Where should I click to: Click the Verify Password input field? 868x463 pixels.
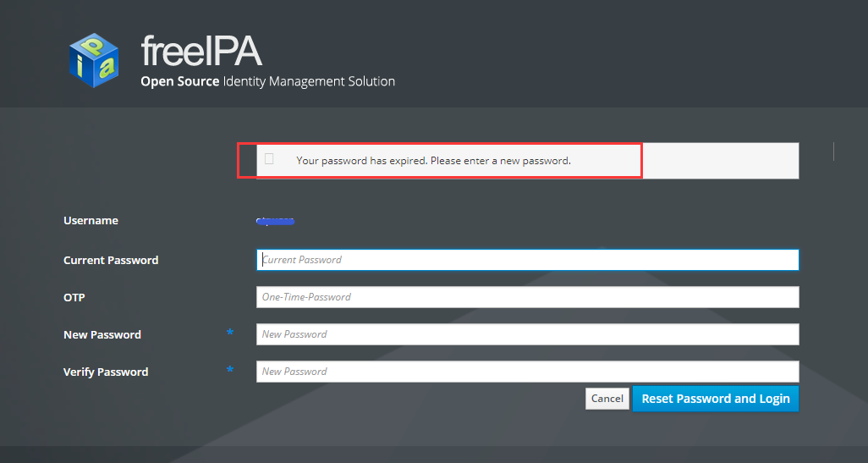528,371
